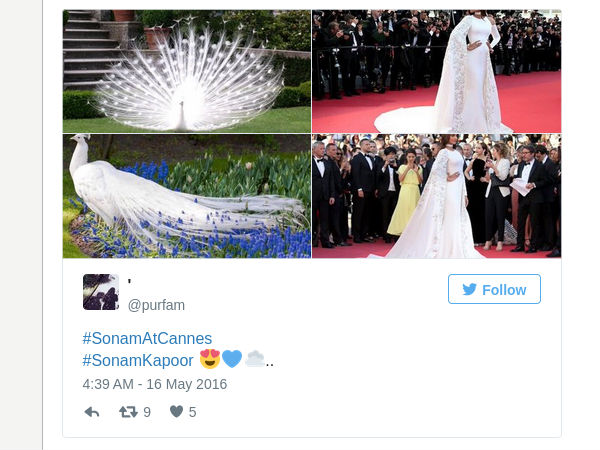This screenshot has height=450, width=600.
Task: Click the Twitter bird icon in Follow button
Action: pyautogui.click(x=470, y=289)
